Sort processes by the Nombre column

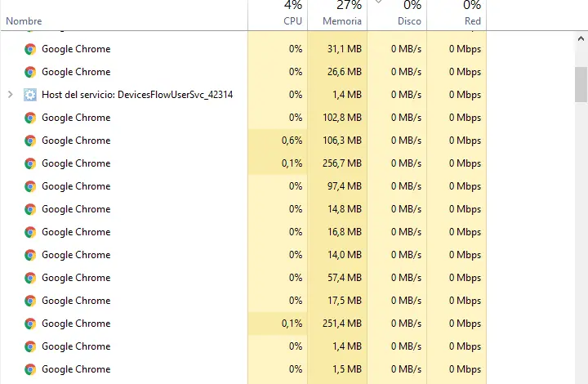point(24,21)
